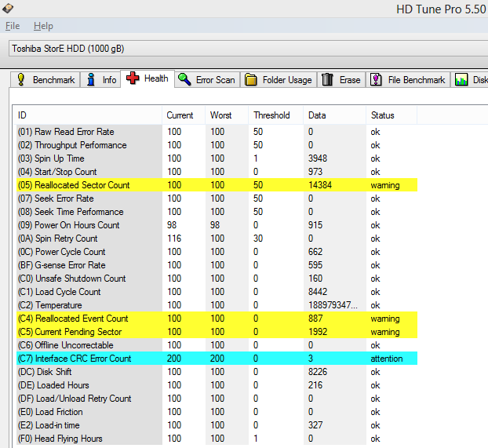Viewport: 488px width, 448px height.
Task: Click the 14384 data value
Action: click(320, 185)
